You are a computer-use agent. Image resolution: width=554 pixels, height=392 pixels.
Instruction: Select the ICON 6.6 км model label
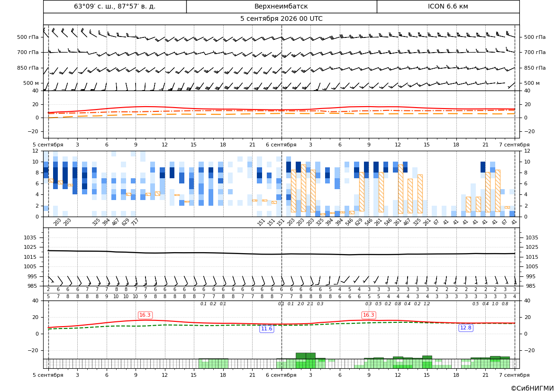pyautogui.click(x=448, y=6)
